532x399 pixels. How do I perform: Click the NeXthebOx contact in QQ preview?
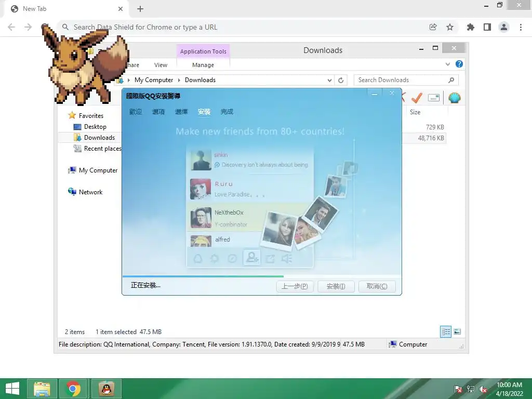(x=250, y=218)
